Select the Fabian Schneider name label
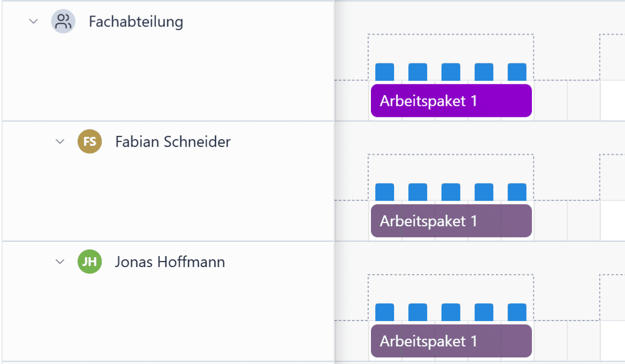The height and width of the screenshot is (364, 625). pyautogui.click(x=173, y=142)
